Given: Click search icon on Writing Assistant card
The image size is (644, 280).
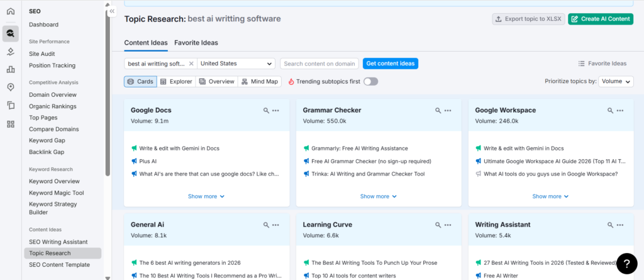Looking at the screenshot, I should point(610,225).
